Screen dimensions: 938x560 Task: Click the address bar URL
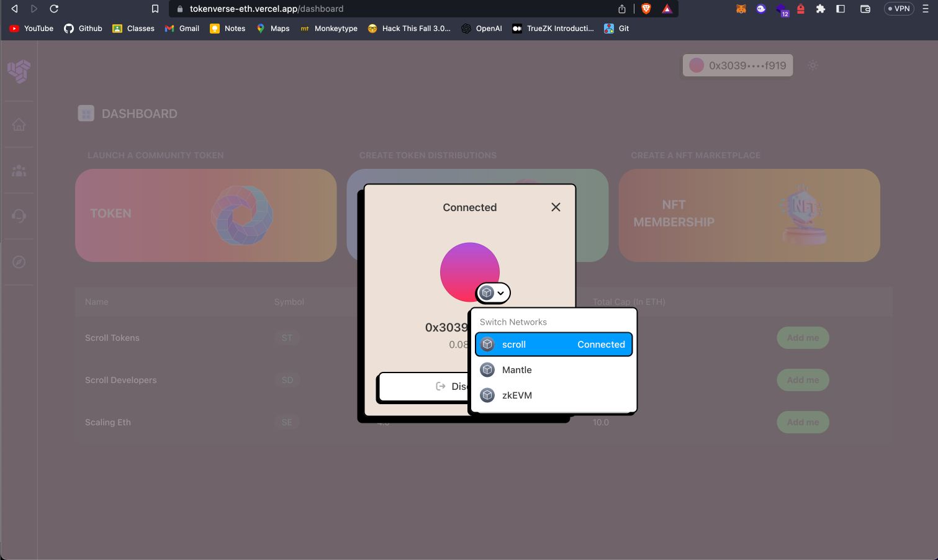[266, 9]
